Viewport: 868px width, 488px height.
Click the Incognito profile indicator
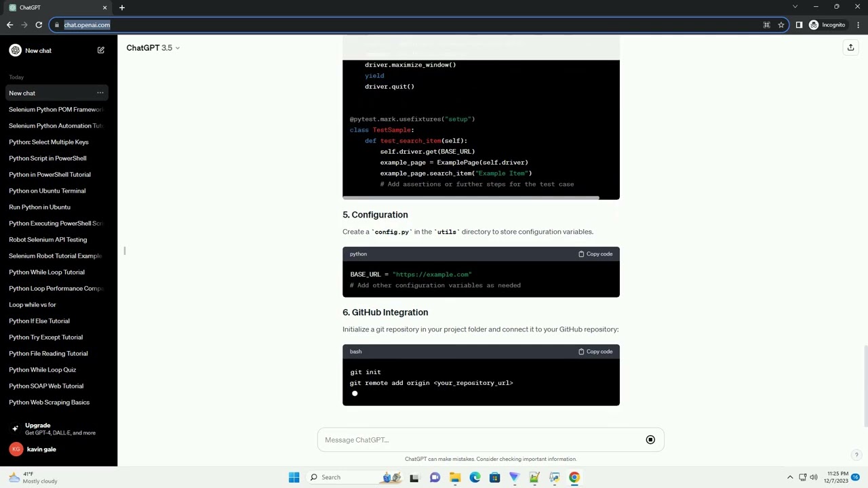(x=827, y=25)
